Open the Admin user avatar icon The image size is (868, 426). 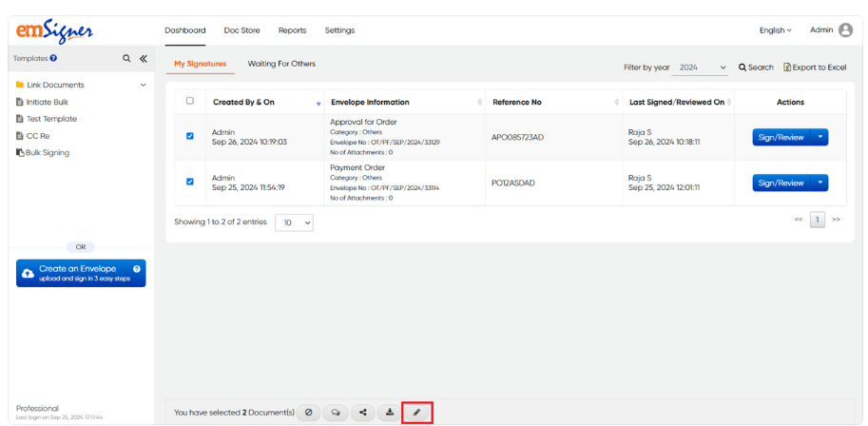(845, 29)
